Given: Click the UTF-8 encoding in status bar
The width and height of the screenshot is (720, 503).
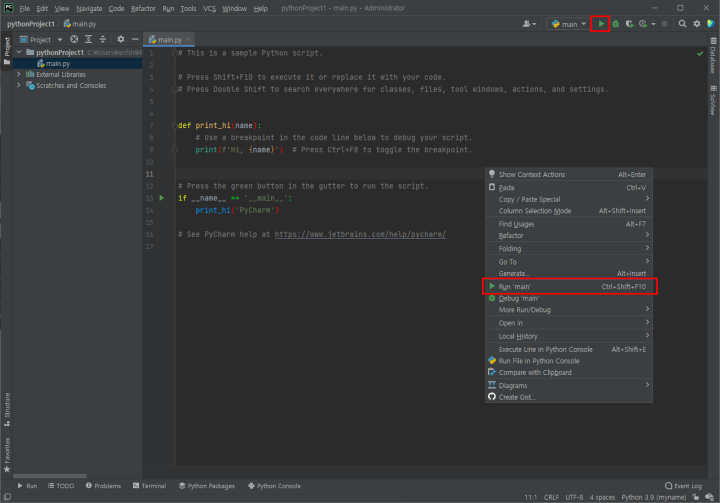Looking at the screenshot, I should click(x=574, y=497).
